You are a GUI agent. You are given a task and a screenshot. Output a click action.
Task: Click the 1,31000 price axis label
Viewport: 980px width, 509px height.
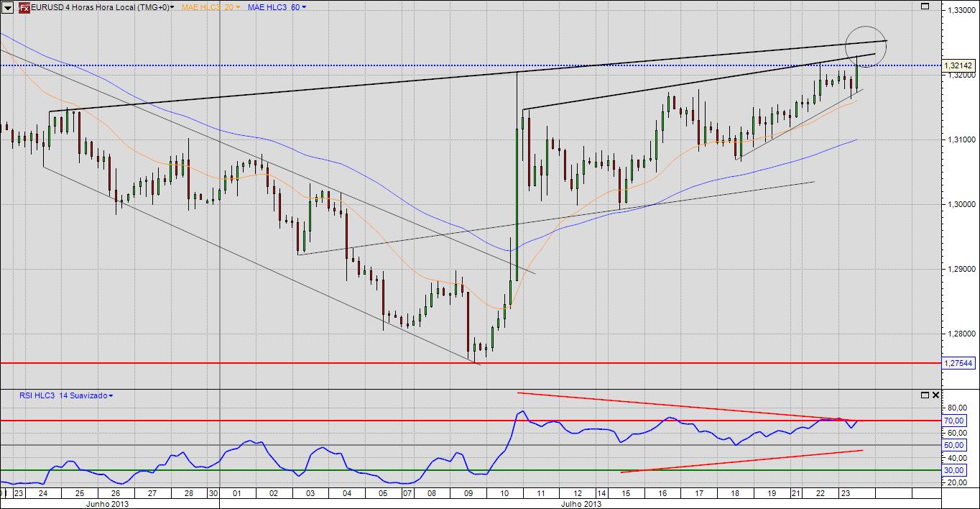click(x=963, y=140)
